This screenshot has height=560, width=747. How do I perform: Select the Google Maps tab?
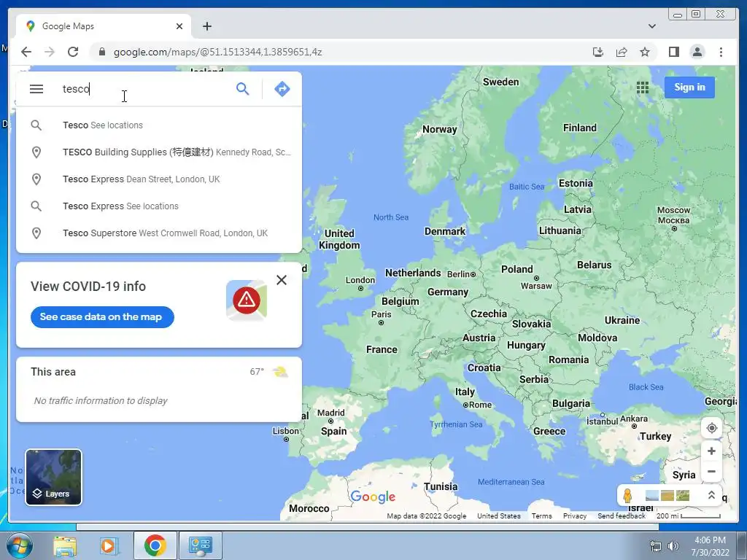coord(104,26)
